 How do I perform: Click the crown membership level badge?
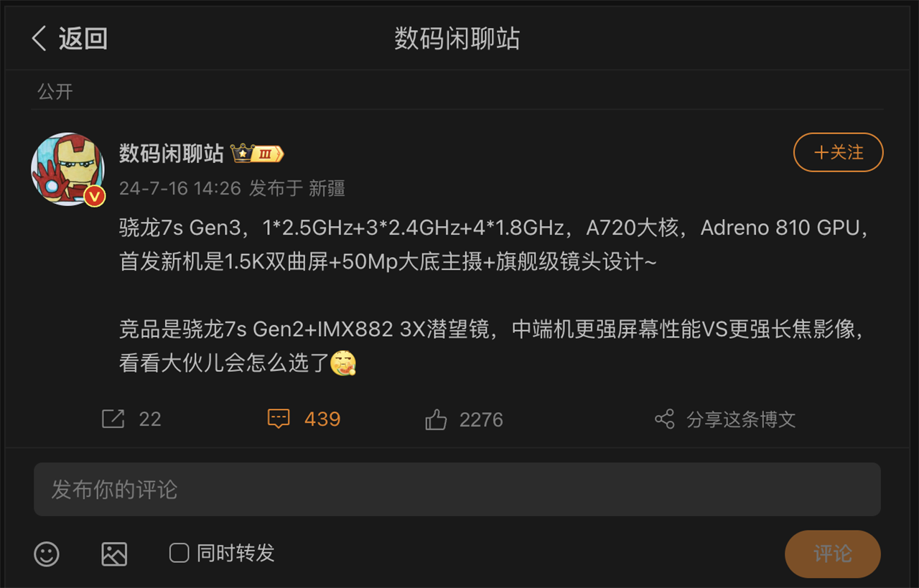click(x=257, y=153)
